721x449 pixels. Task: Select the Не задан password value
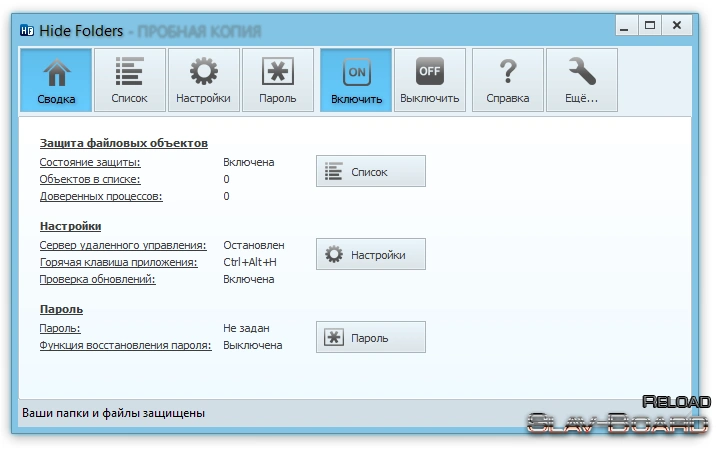click(x=246, y=328)
